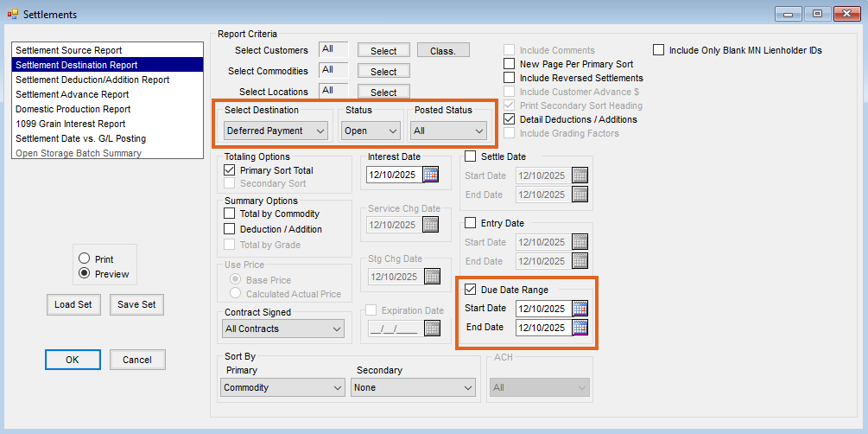868x434 pixels.
Task: Click the Select Locations All field
Action: 333,91
